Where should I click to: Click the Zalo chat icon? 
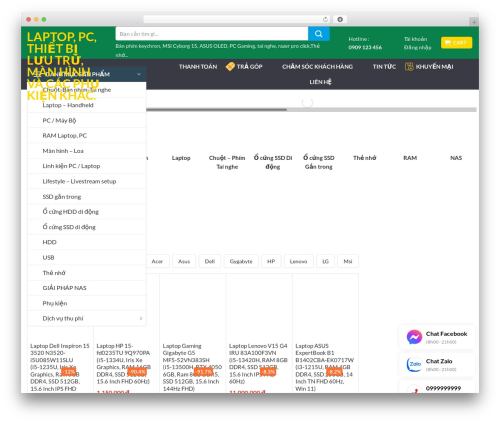click(414, 364)
